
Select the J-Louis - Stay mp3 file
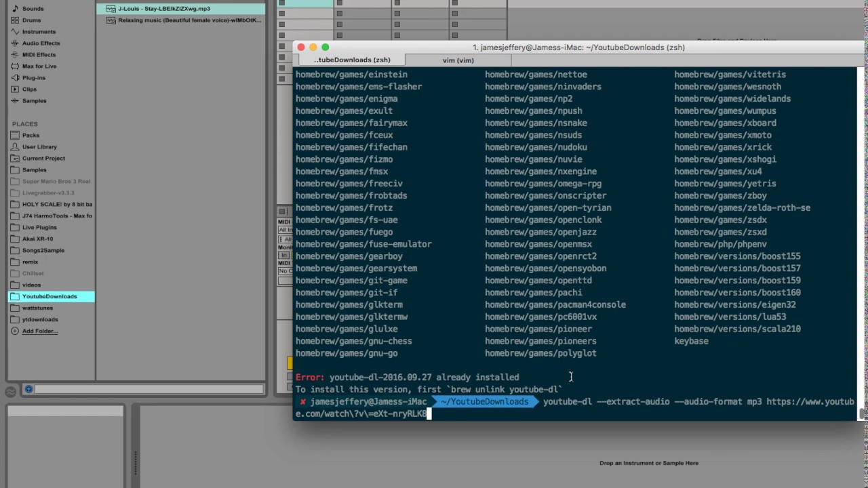coord(180,9)
